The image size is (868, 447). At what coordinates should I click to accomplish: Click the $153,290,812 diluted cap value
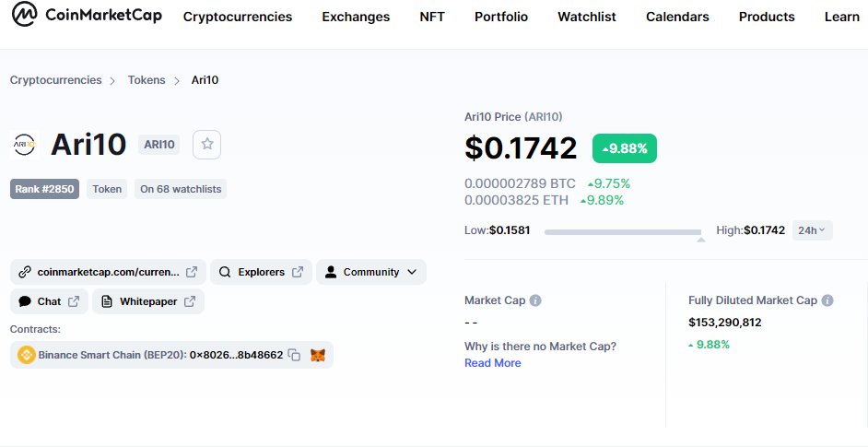click(725, 323)
